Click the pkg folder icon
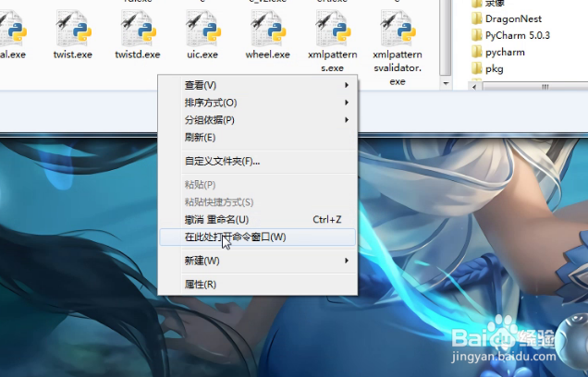This screenshot has width=588, height=377. tap(477, 68)
